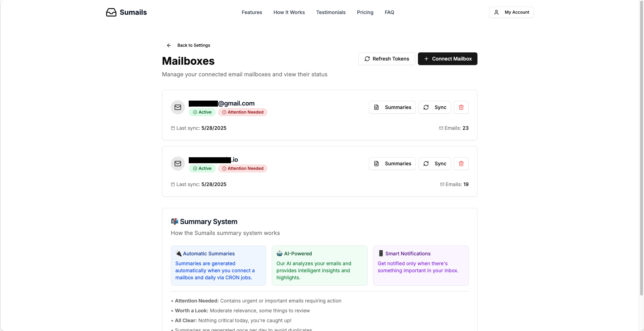Click the Attention Needed badge on gmail.com mailbox

click(243, 112)
